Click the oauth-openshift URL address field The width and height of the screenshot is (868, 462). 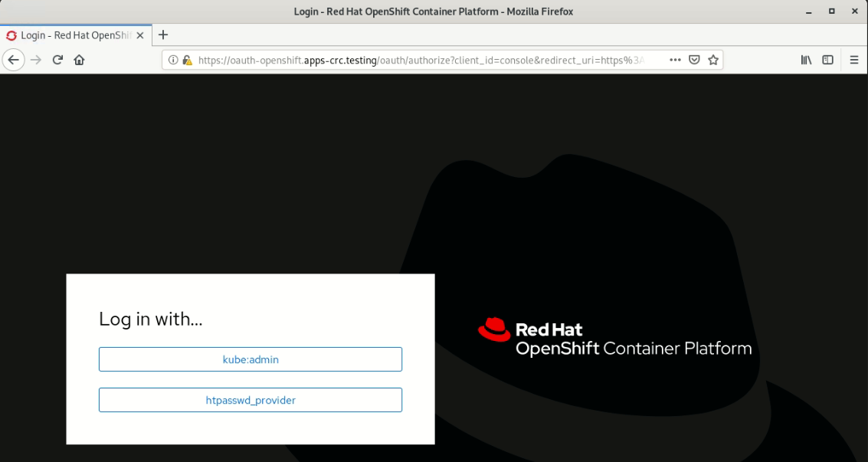click(x=421, y=60)
